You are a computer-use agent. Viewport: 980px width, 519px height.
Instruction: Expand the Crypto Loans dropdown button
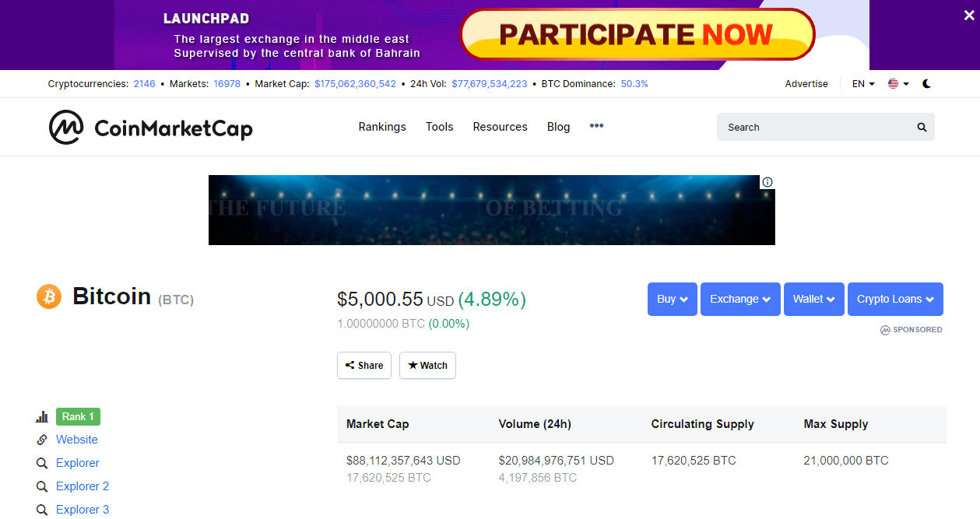pos(895,299)
